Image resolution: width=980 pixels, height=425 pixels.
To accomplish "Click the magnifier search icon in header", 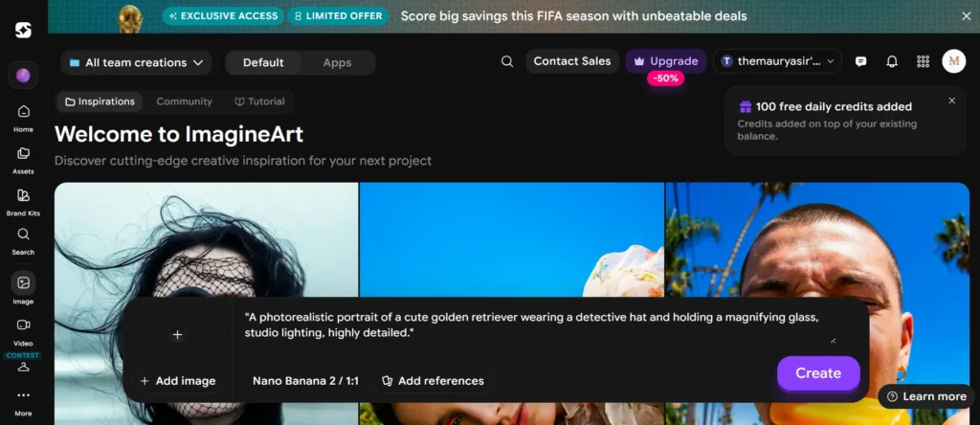I will coord(507,61).
